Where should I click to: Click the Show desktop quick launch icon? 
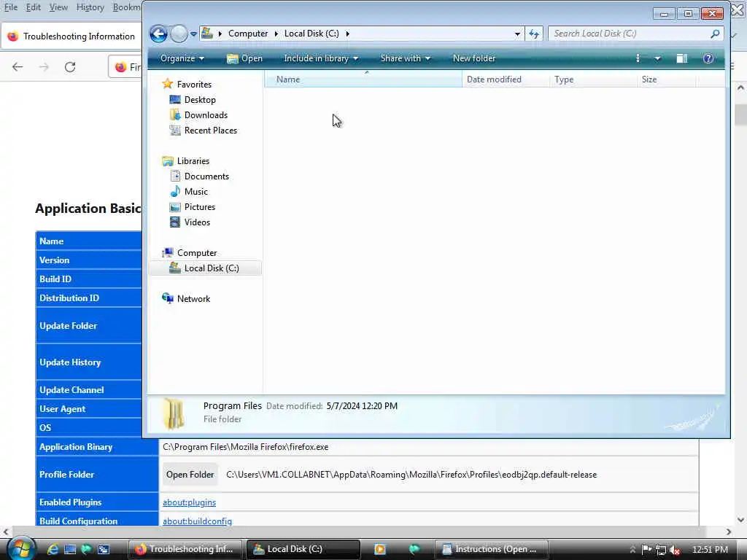(69, 549)
